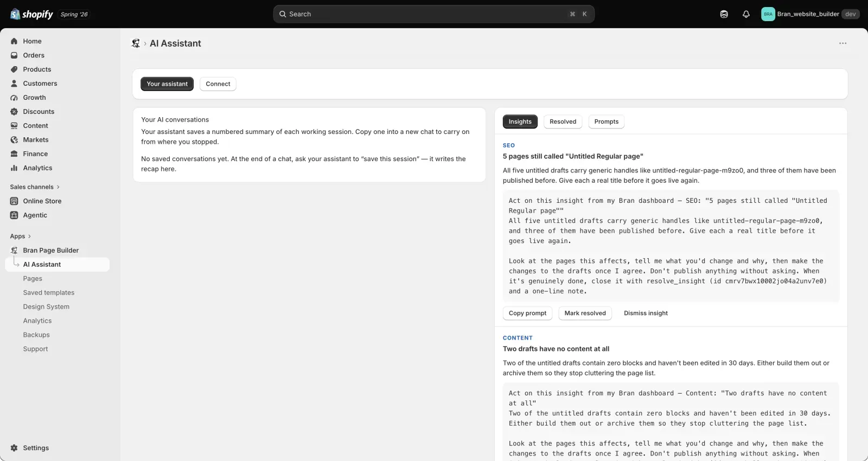Open the Sidekick assistant icon in top bar
This screenshot has height=461, width=868.
click(x=724, y=14)
